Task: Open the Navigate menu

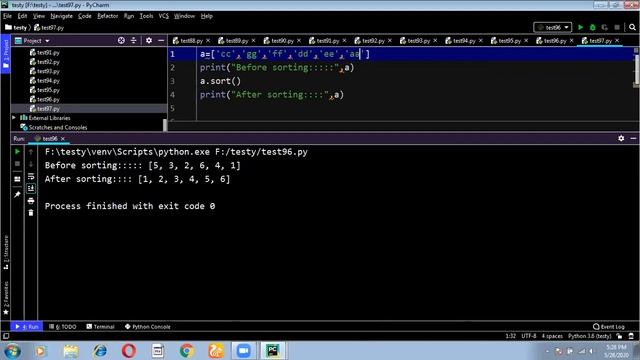Action: [61, 16]
